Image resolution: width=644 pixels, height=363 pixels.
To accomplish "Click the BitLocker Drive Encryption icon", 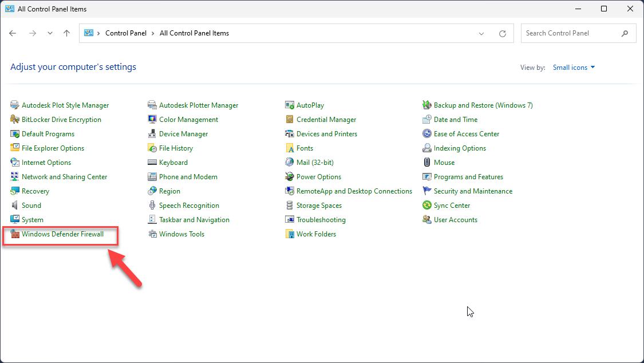I will 15,120.
